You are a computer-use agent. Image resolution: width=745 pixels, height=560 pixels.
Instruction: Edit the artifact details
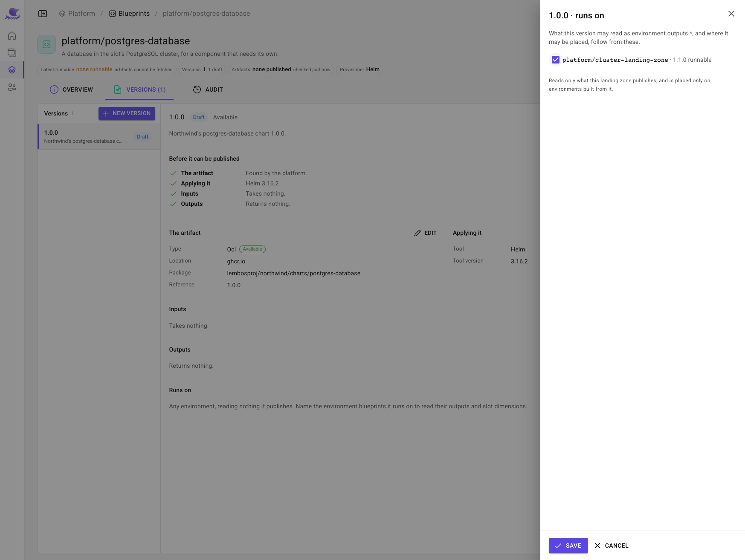pos(426,233)
